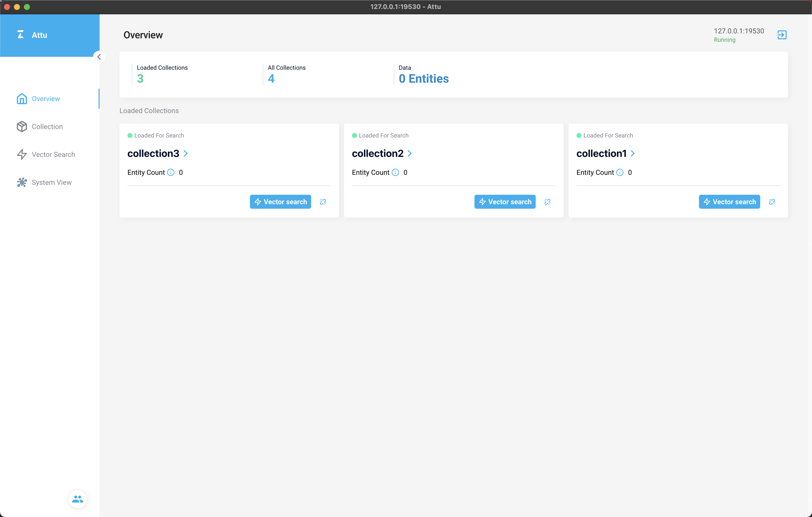812x517 pixels.
Task: Open the Vector Search sidebar menu
Action: 53,155
